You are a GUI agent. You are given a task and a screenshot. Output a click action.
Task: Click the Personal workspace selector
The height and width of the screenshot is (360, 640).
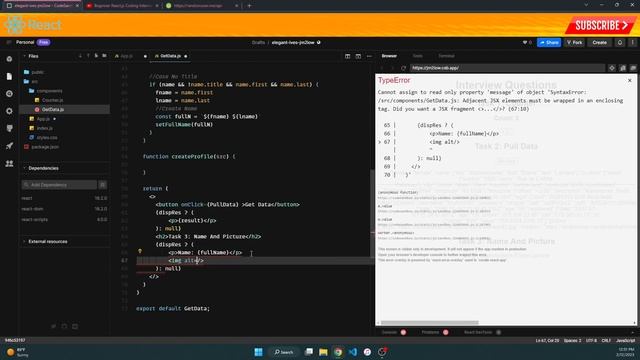click(x=33, y=42)
